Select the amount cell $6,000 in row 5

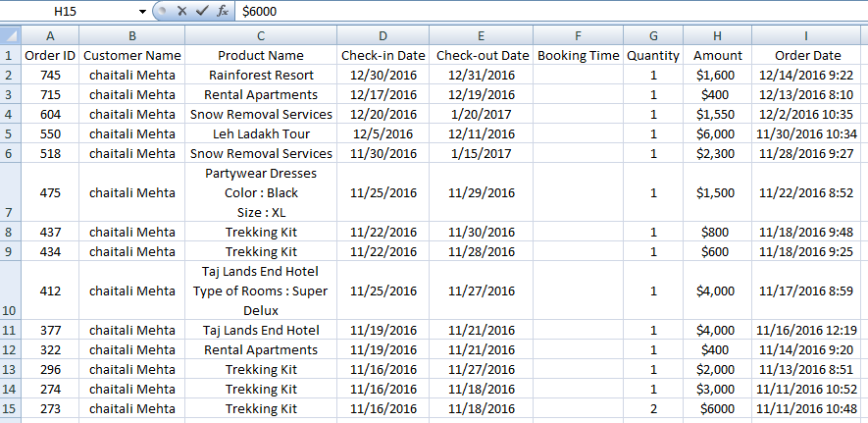pos(717,133)
